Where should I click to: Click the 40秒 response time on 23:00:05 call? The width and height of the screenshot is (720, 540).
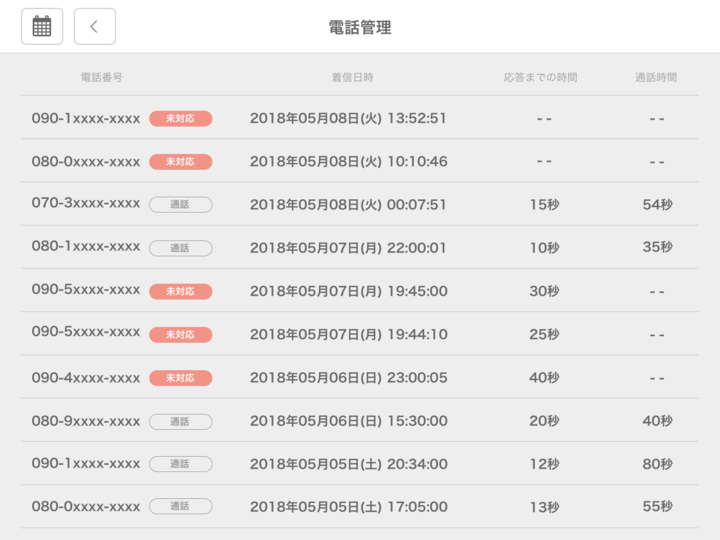[x=544, y=378]
